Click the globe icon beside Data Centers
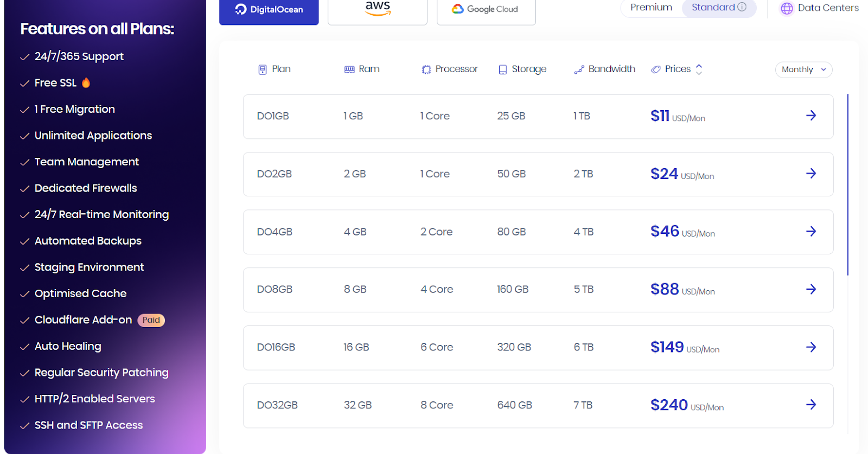Viewport: 868px width, 454px height. point(787,8)
